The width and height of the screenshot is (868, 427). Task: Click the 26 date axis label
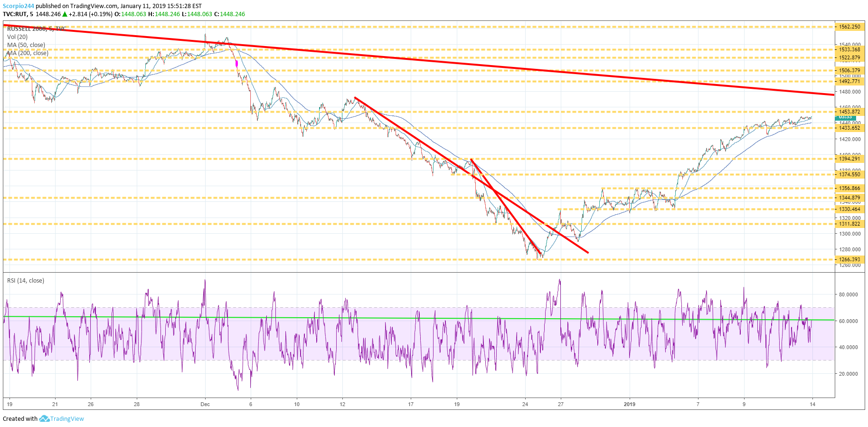91,404
